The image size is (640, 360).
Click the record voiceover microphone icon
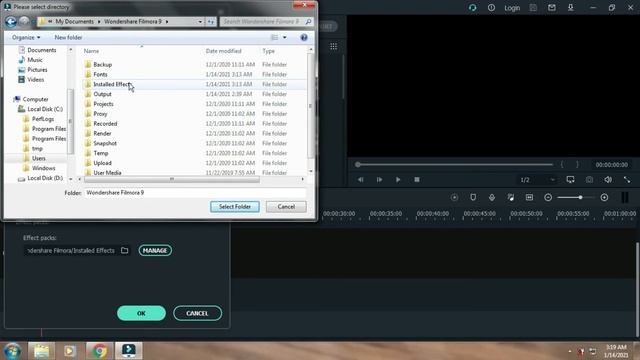492,198
